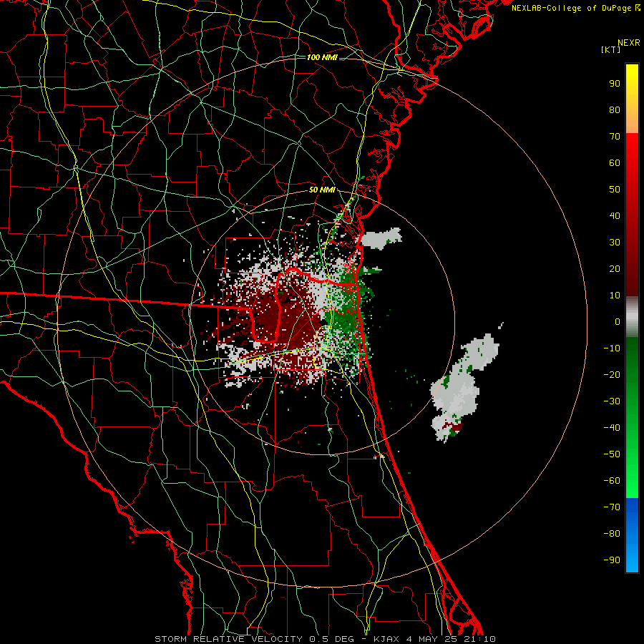Click the -90 value on velocity scale
Viewport: 644px width, 644px height.
click(x=612, y=560)
